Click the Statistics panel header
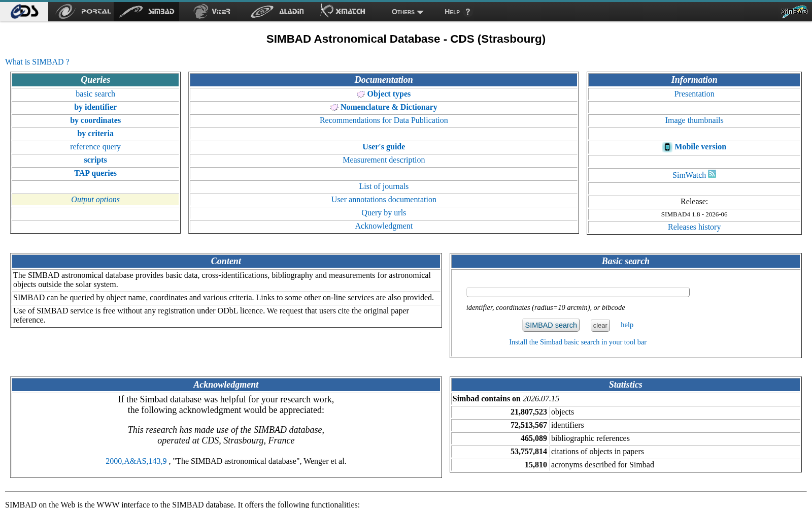812x508 pixels. (x=625, y=385)
